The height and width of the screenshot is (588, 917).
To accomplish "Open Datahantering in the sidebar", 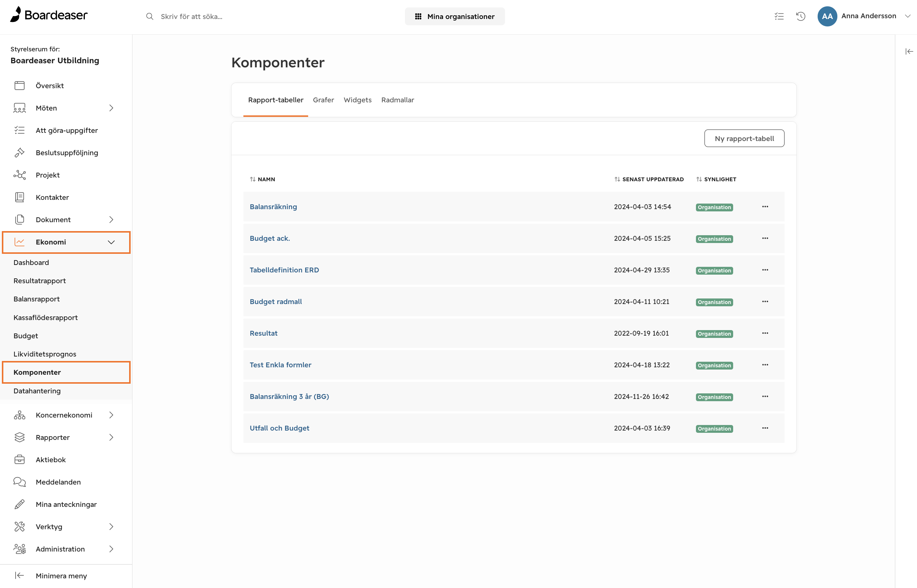I will [36, 391].
